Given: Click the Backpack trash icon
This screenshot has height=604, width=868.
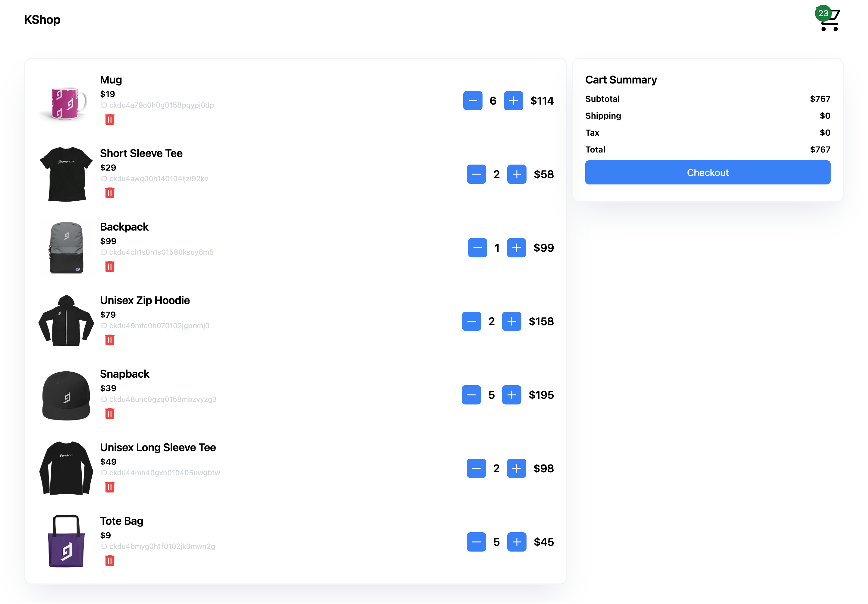Looking at the screenshot, I should (x=110, y=266).
